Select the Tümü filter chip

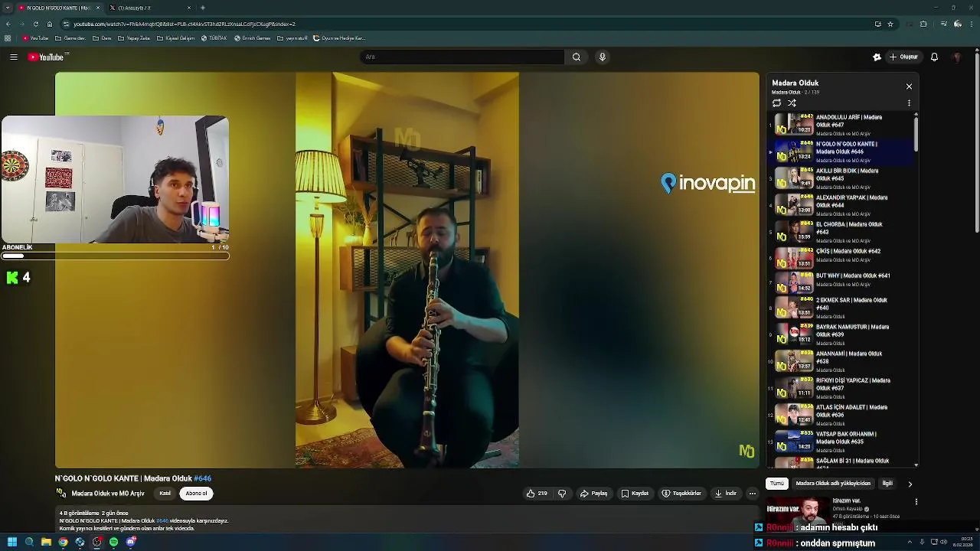tap(777, 484)
